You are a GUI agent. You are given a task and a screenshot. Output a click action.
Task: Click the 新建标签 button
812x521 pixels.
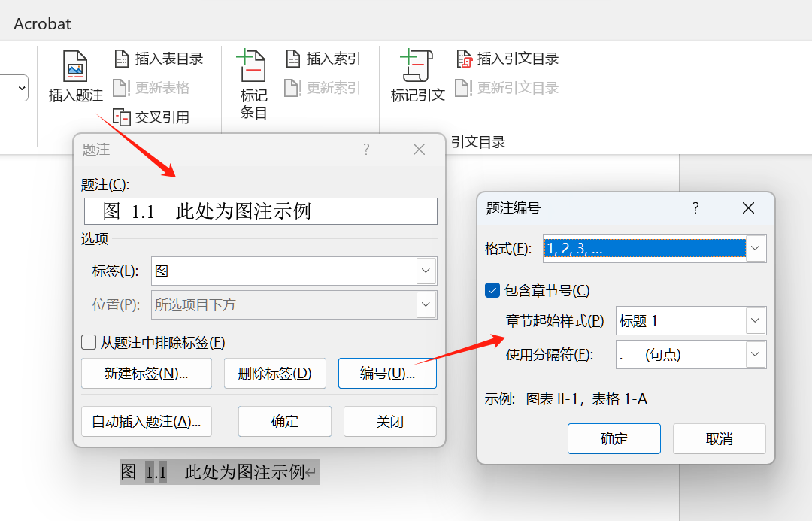point(147,374)
